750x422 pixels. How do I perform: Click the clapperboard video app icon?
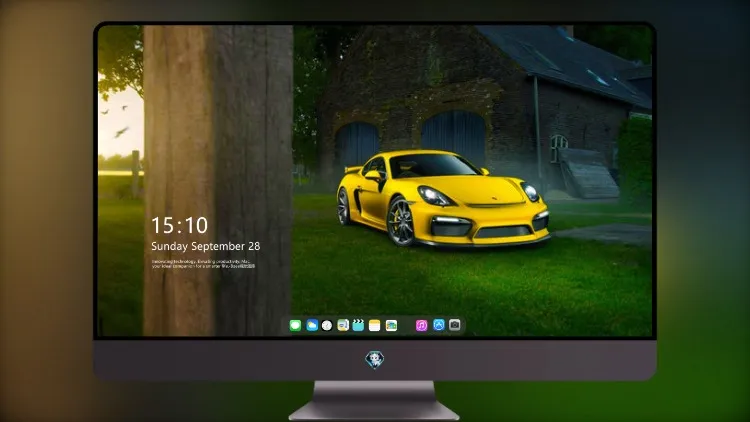(x=358, y=325)
